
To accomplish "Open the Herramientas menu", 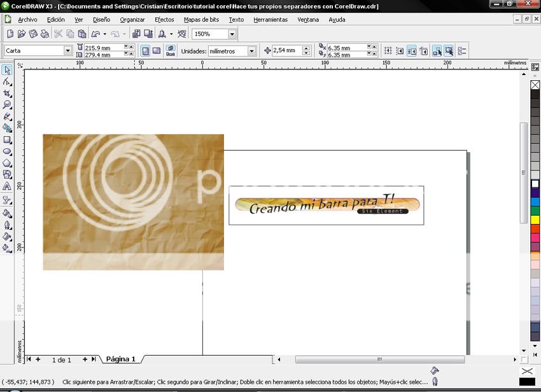I will [x=270, y=20].
